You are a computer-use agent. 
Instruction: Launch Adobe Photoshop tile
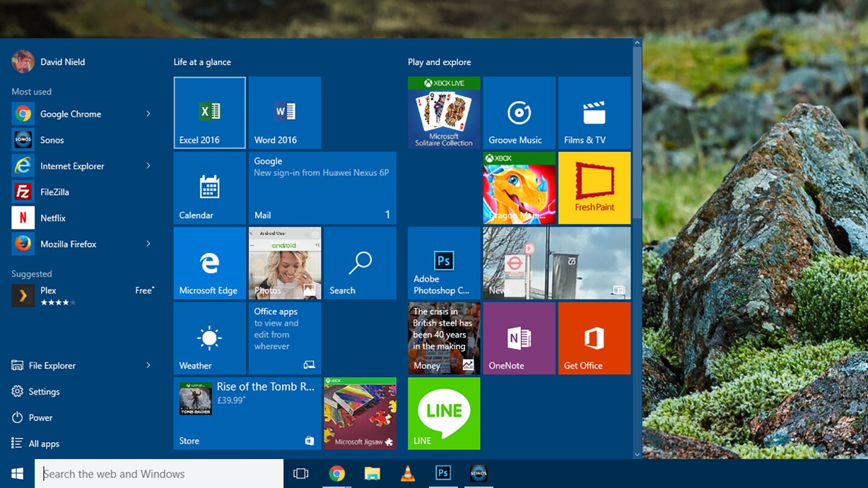pos(444,263)
